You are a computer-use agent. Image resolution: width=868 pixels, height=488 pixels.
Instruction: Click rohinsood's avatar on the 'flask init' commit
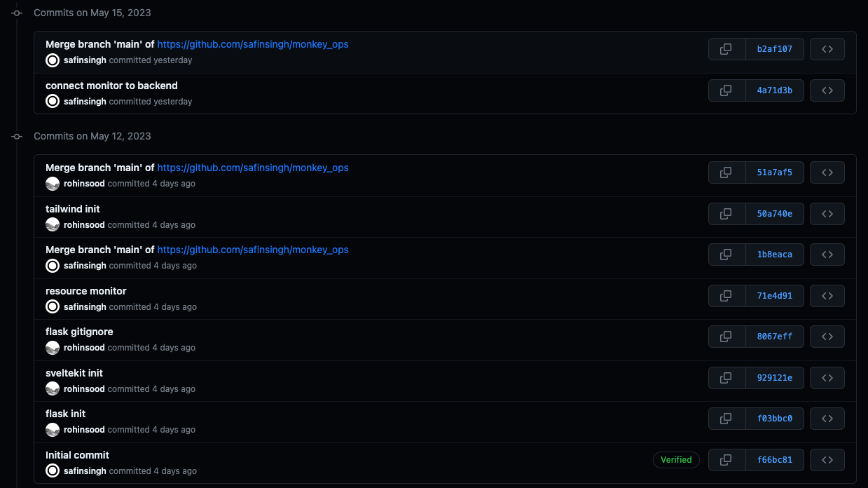coord(52,429)
